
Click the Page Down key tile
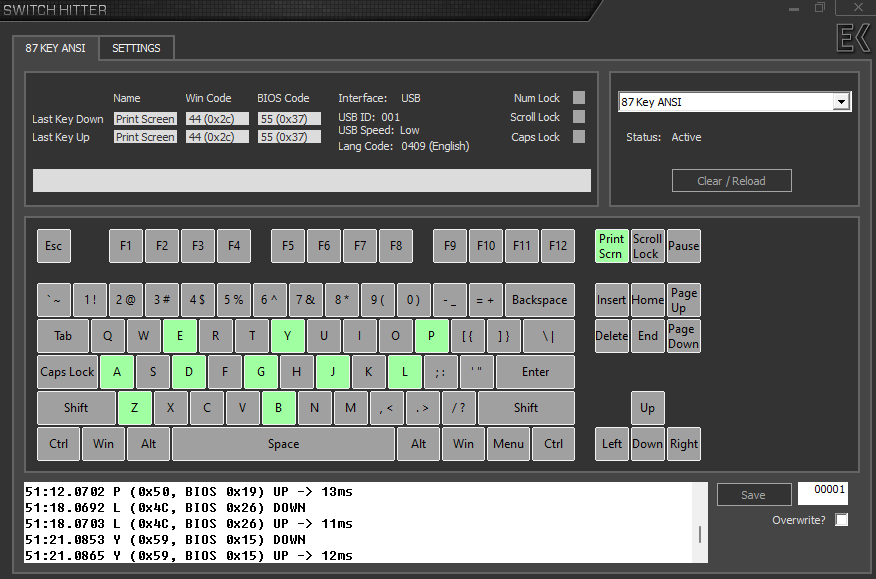pos(683,336)
